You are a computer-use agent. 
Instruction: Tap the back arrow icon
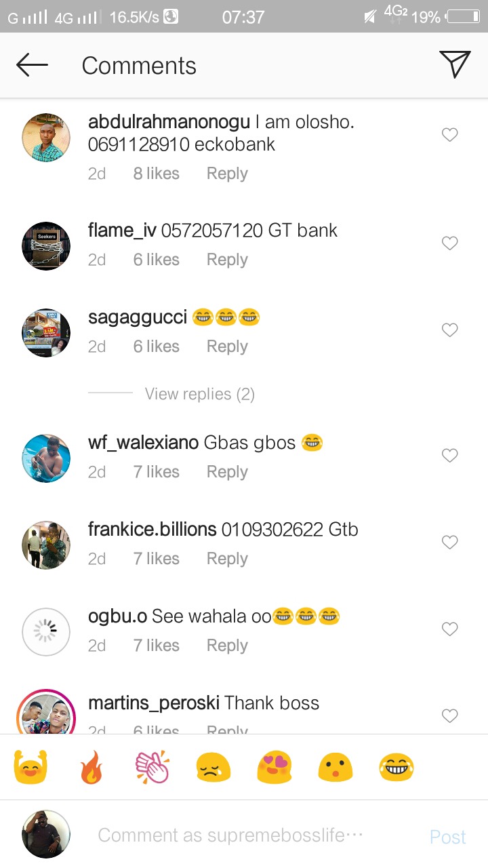(32, 66)
